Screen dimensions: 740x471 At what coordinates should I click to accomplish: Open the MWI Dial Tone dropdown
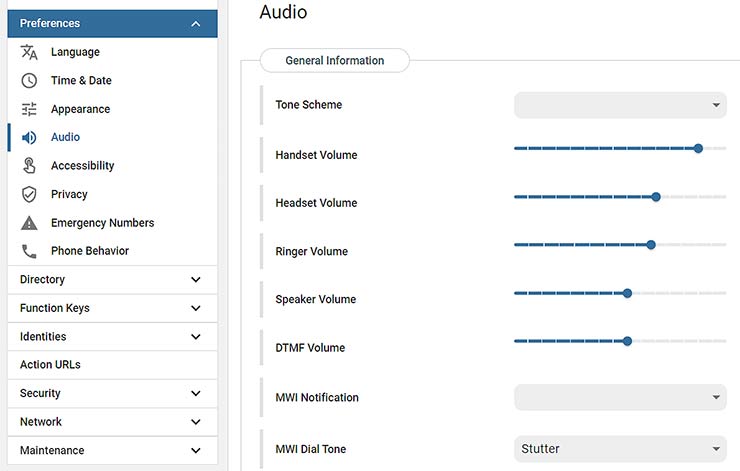coord(619,449)
